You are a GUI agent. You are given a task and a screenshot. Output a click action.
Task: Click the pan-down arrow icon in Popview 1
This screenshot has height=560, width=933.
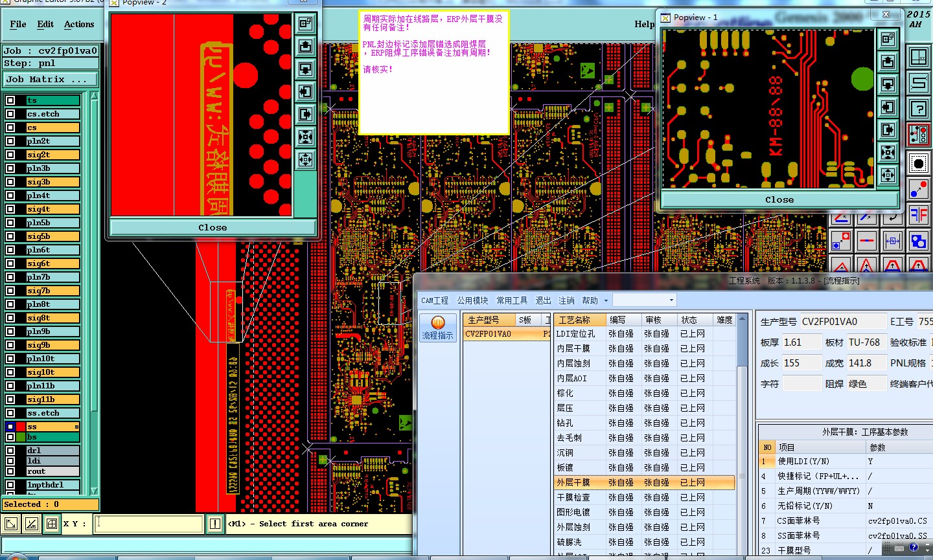pos(888,84)
